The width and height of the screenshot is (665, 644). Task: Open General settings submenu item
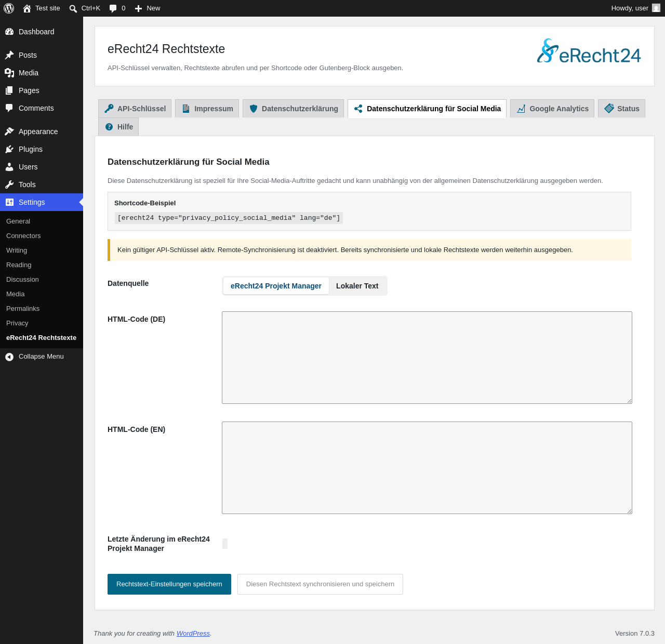click(18, 221)
